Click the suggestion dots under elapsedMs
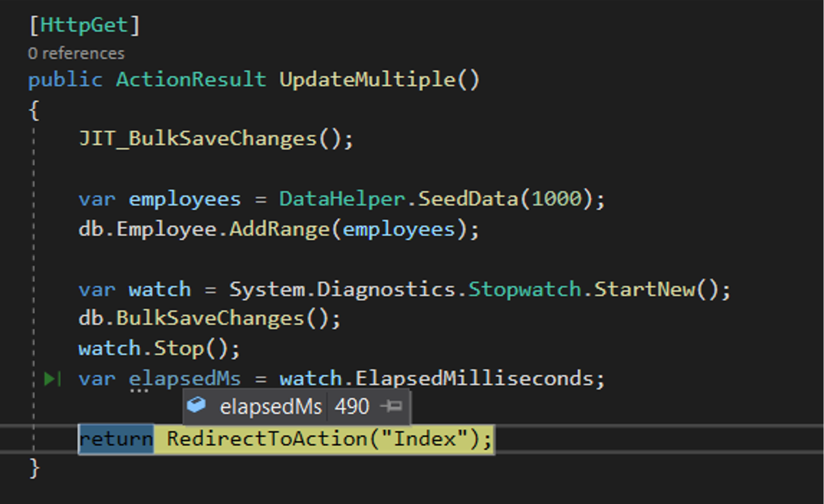This screenshot has height=504, width=824. pos(139,391)
